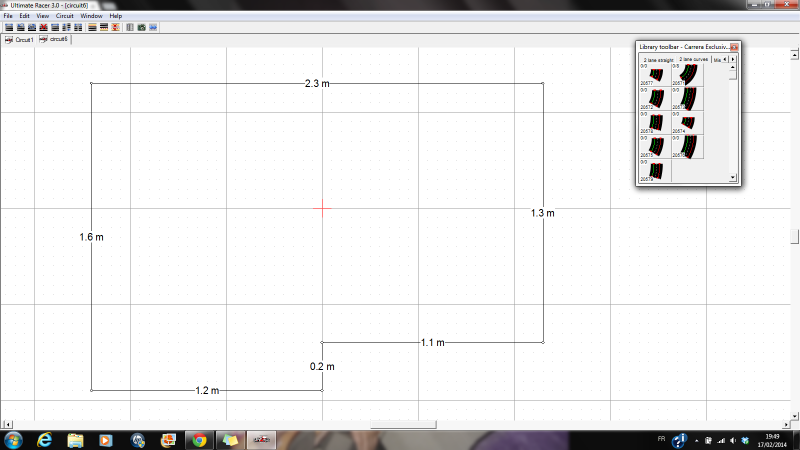Click the rightmost blue toolbar icon
The height and width of the screenshot is (450, 800).
click(153, 28)
